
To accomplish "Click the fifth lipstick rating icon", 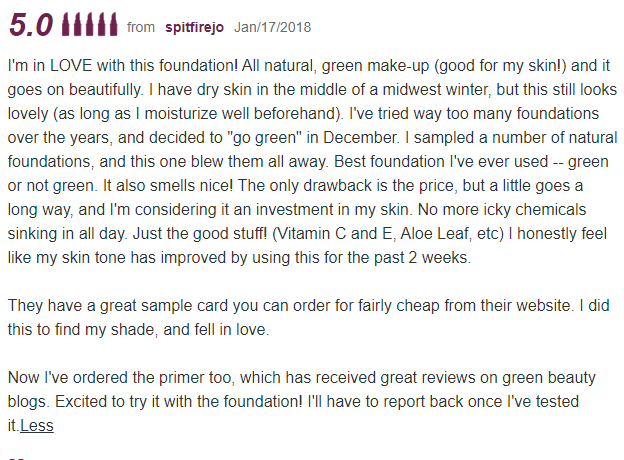I will point(113,24).
